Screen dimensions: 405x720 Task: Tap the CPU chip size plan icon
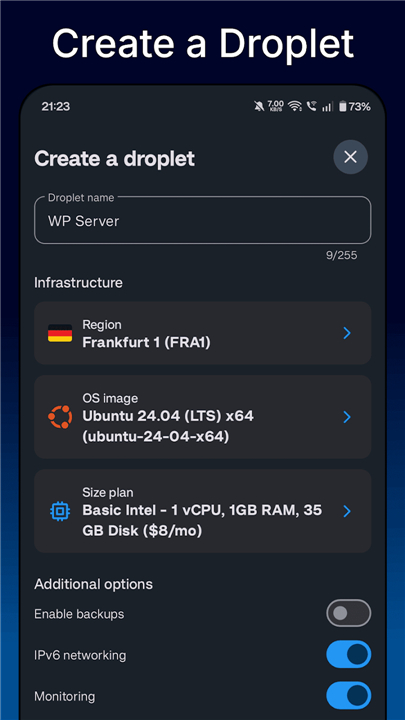click(x=60, y=511)
